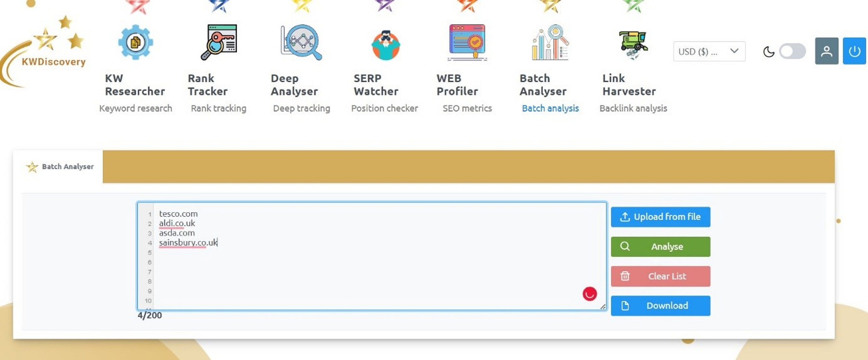
Task: Go to KW Researcher menu title
Action: (135, 85)
